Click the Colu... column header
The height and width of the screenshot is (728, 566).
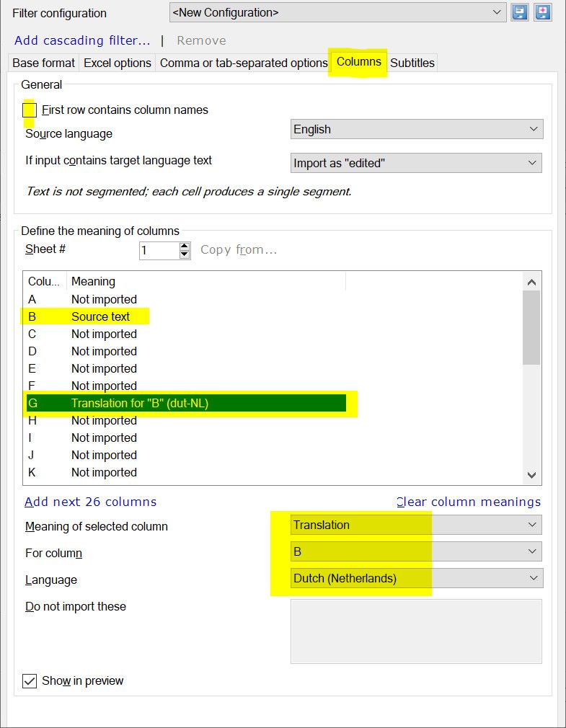[x=45, y=281]
